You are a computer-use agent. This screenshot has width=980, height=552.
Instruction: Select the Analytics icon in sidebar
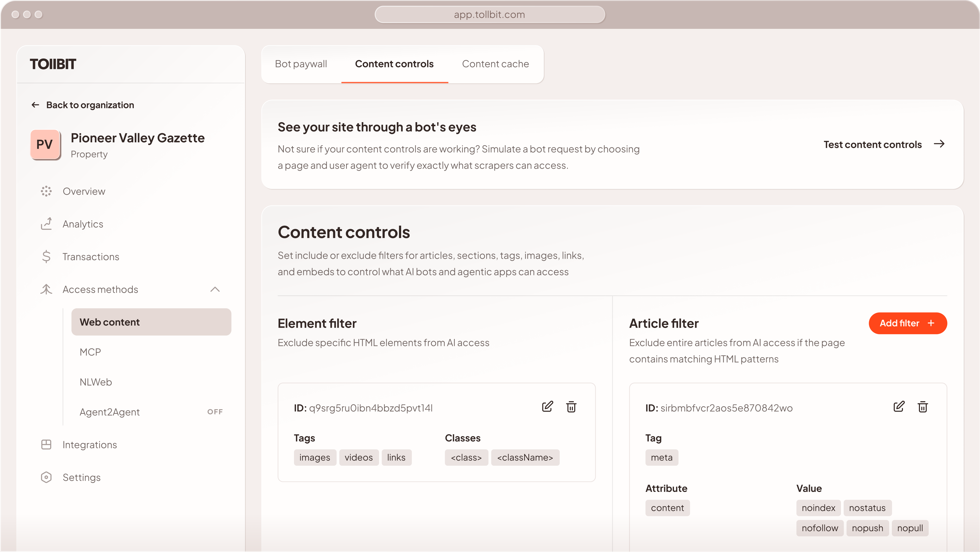pos(46,224)
